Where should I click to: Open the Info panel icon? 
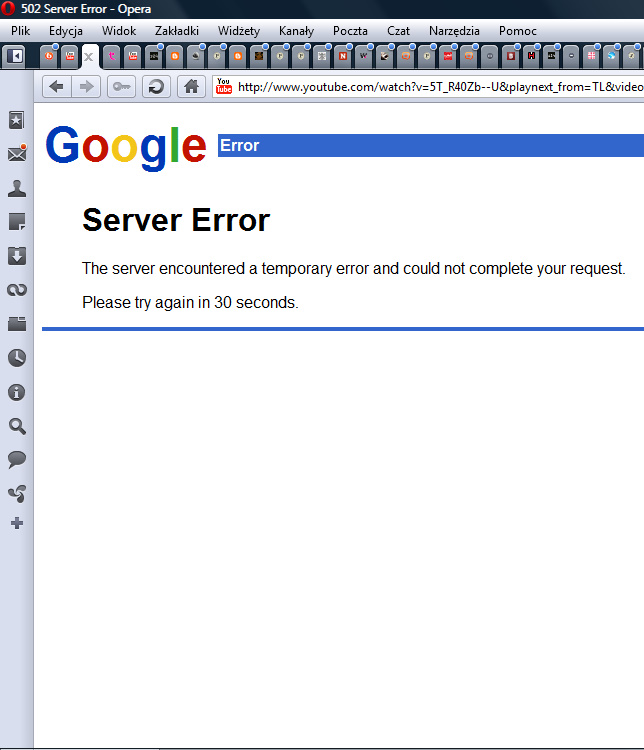coord(17,392)
